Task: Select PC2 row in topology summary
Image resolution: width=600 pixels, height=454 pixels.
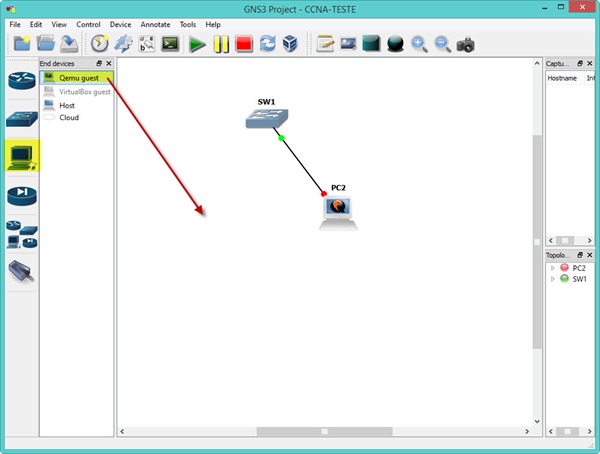Action: pyautogui.click(x=570, y=268)
